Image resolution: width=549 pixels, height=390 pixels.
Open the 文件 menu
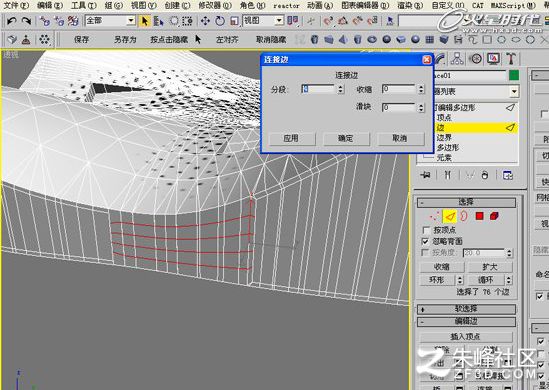[x=16, y=6]
